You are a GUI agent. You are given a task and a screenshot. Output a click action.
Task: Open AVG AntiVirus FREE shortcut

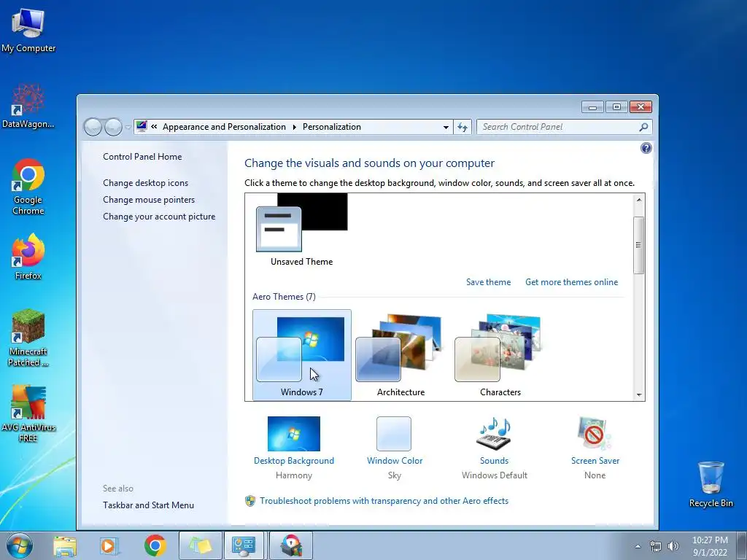(x=28, y=413)
